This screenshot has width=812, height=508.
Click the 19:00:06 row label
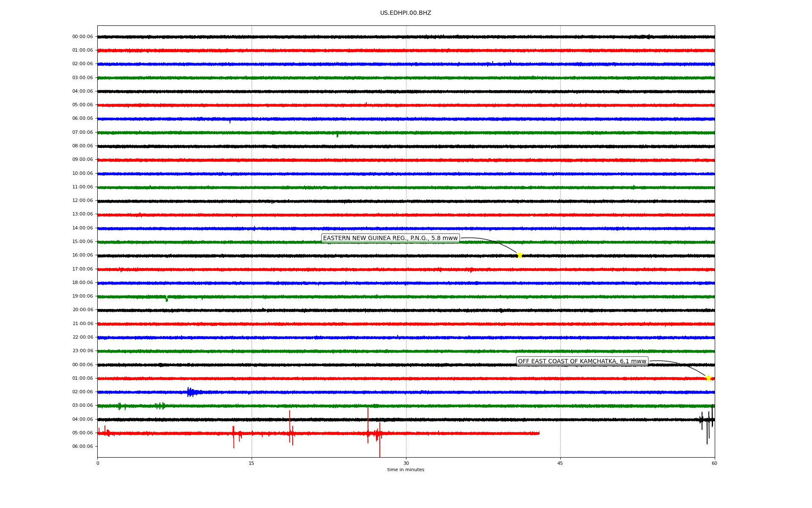click(x=82, y=296)
